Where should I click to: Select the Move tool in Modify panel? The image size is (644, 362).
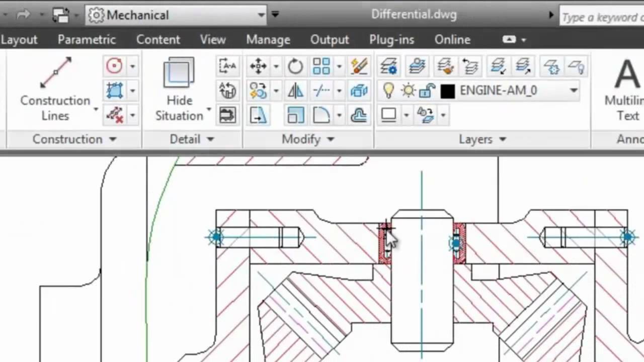pos(258,66)
